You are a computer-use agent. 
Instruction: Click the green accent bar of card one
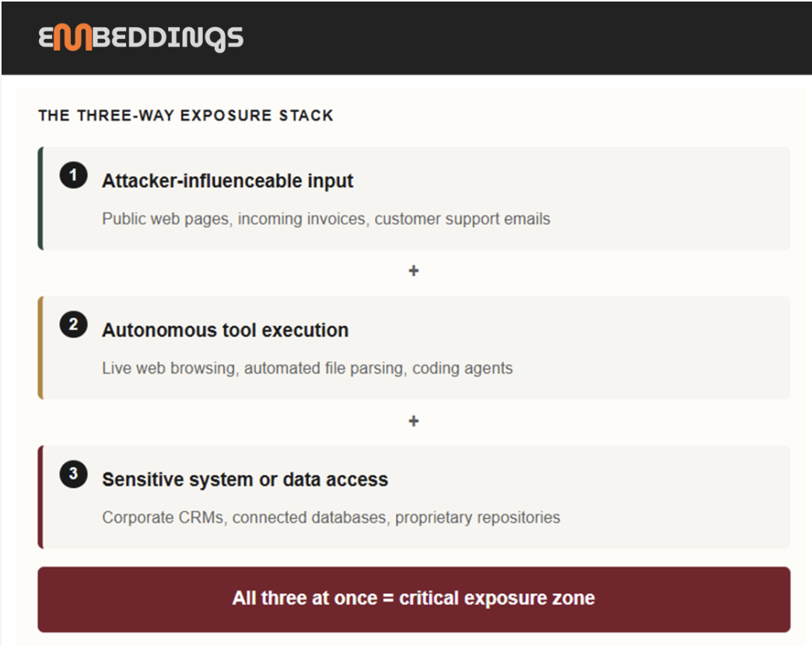(40, 198)
